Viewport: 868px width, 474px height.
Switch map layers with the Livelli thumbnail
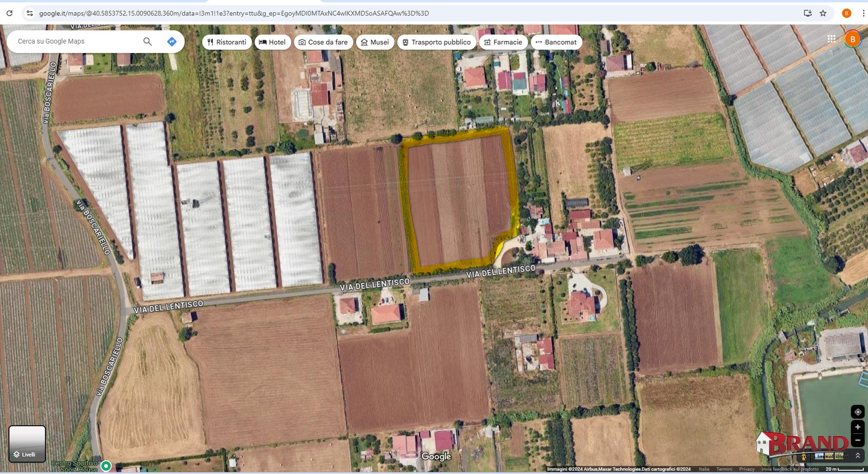27,443
